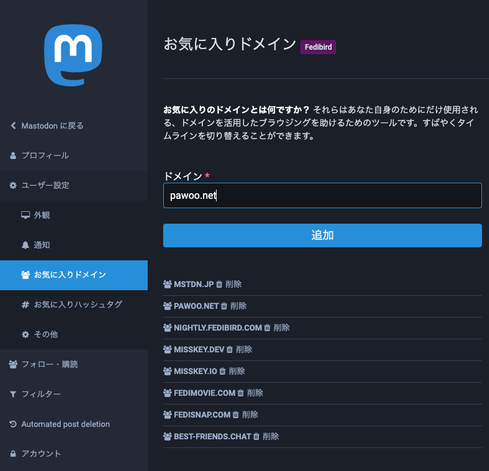
Task: Click the trash icon next to FEDISNAP.COM
Action: click(x=236, y=415)
